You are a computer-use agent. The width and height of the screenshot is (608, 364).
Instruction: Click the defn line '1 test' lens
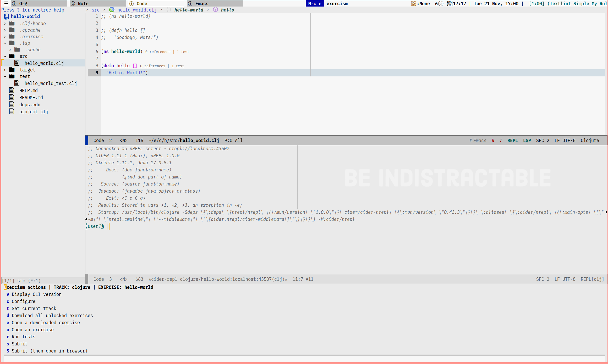[x=178, y=66]
